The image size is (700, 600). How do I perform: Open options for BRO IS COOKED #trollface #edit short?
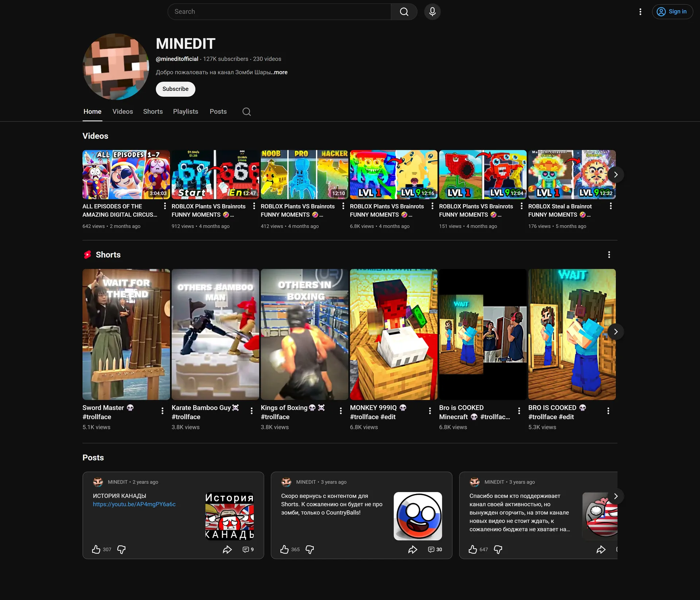click(x=608, y=411)
